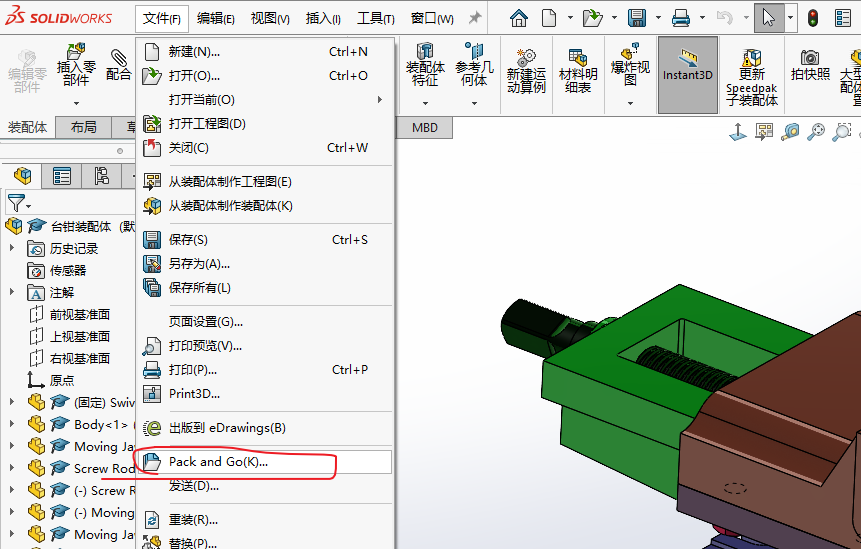Image resolution: width=861 pixels, height=549 pixels.
Task: Expand the 打开当前(O) submenu
Action: point(265,100)
